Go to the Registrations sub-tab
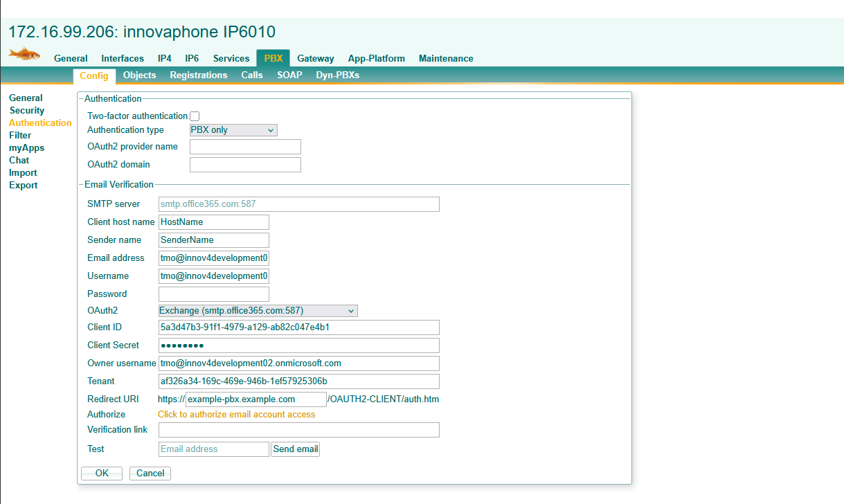This screenshot has height=504, width=844. point(198,75)
